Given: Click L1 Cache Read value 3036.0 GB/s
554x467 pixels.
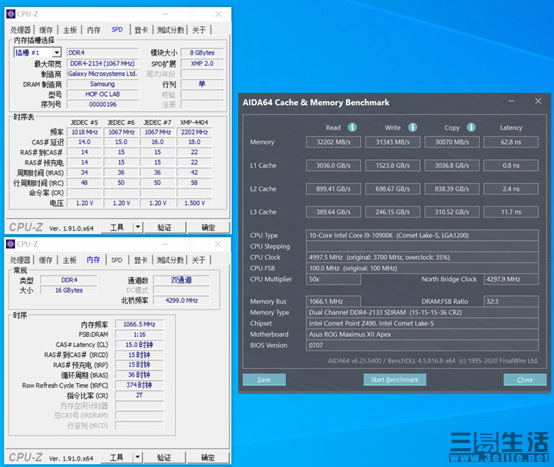Looking at the screenshot, I should (334, 165).
